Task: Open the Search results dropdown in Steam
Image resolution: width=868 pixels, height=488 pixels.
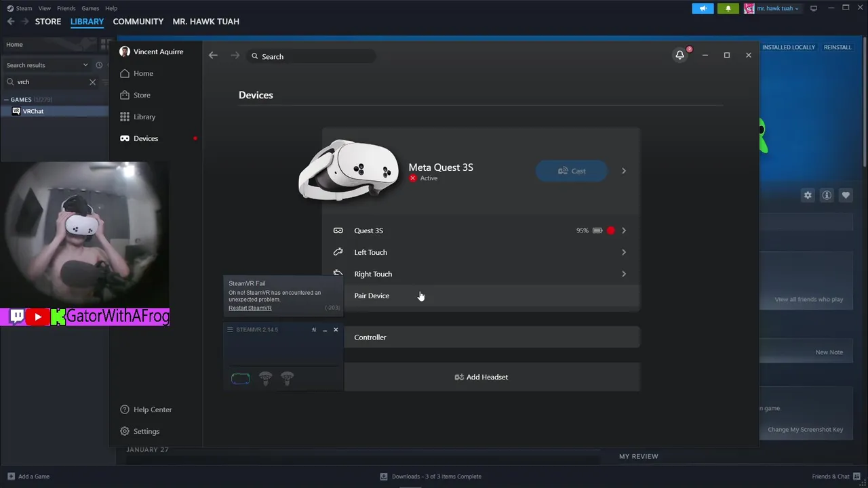Action: click(47, 65)
